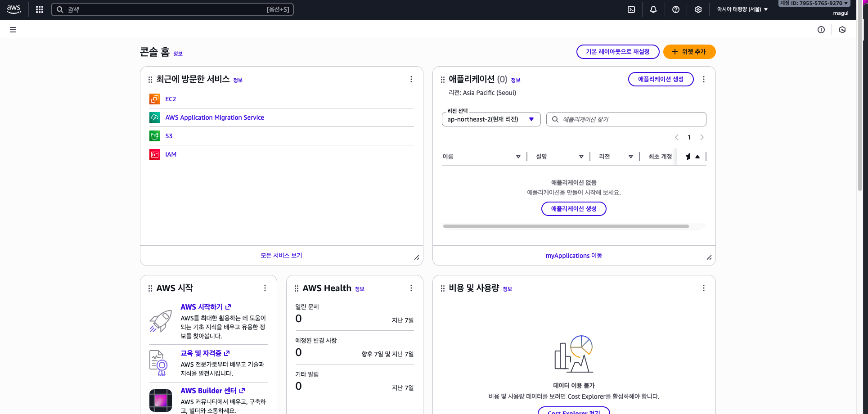The height and width of the screenshot is (414, 868).
Task: Click the 위젯 추가 button
Action: click(689, 52)
